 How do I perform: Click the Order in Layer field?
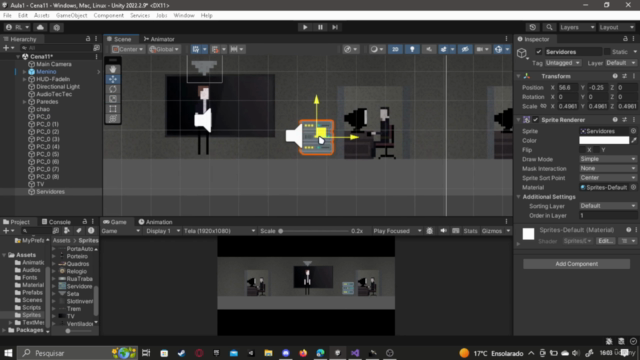point(608,216)
